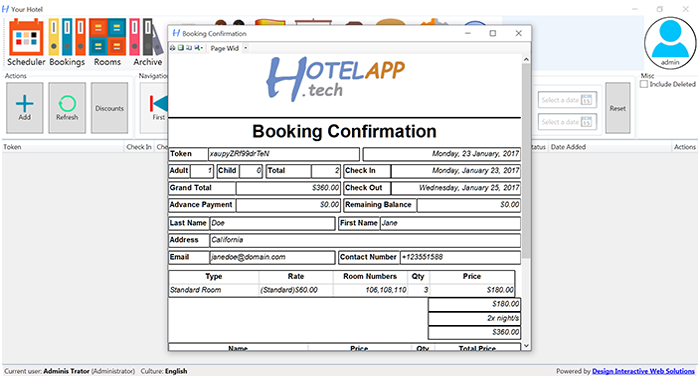This screenshot has width=700, height=378.
Task: Click Culture: English in status bar
Action: (x=164, y=371)
